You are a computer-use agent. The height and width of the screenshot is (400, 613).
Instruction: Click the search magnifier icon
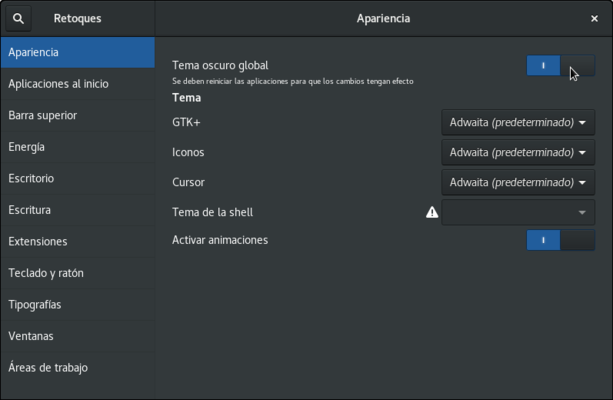pyautogui.click(x=19, y=18)
